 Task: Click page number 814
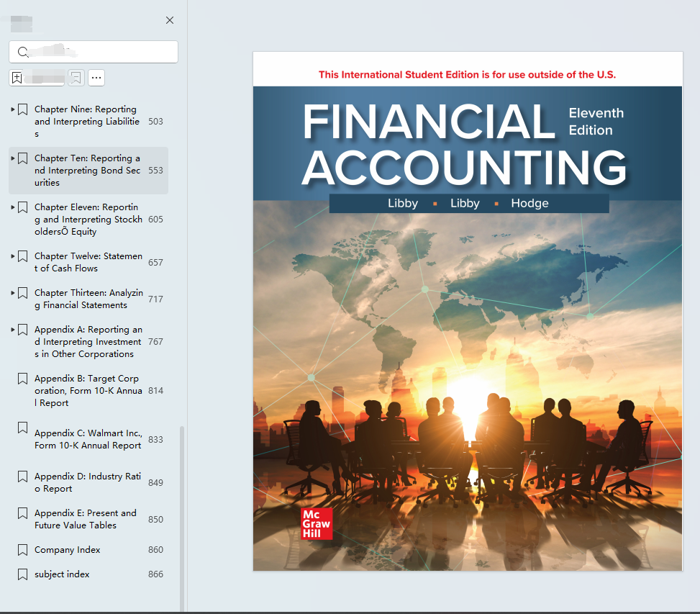(155, 391)
